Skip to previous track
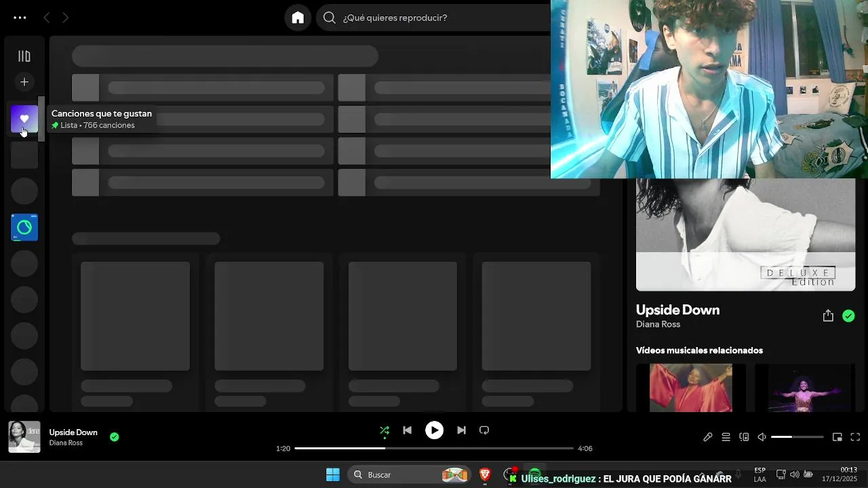This screenshot has height=488, width=868. click(407, 430)
